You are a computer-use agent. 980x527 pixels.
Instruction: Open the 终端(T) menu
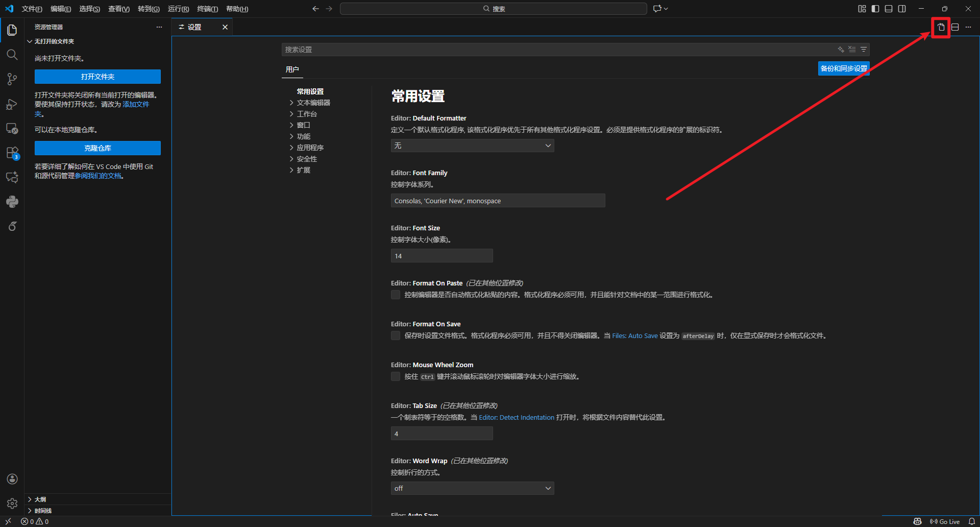pos(207,9)
